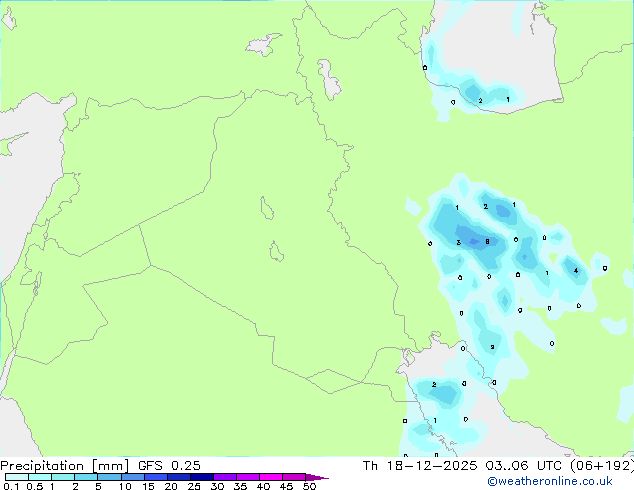Select the 30–35 mm purple legend segment
Image resolution: width=634 pixels, height=490 pixels.
[x=225, y=477]
